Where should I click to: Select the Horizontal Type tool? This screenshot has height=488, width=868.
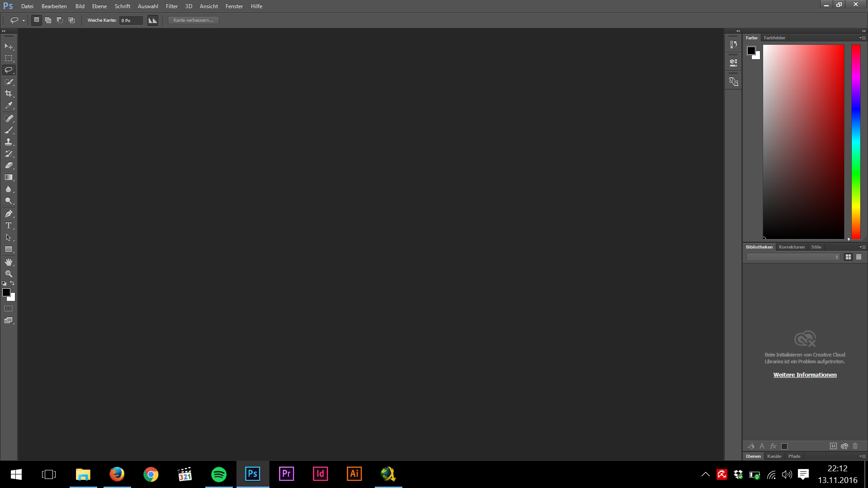[9, 225]
